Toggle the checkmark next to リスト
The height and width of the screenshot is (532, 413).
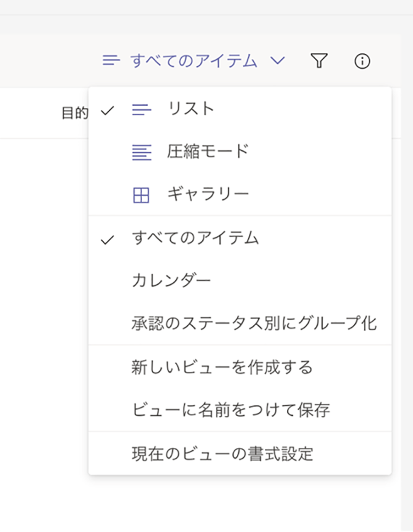pos(107,110)
